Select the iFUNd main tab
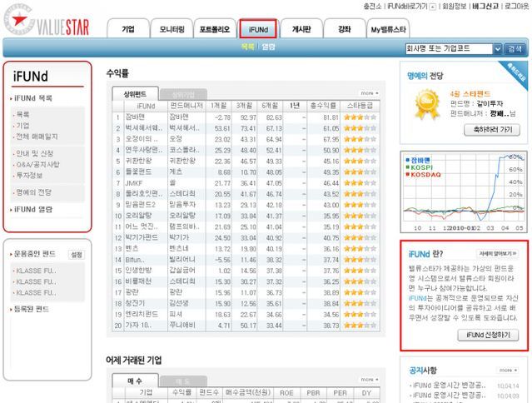 tap(258, 29)
